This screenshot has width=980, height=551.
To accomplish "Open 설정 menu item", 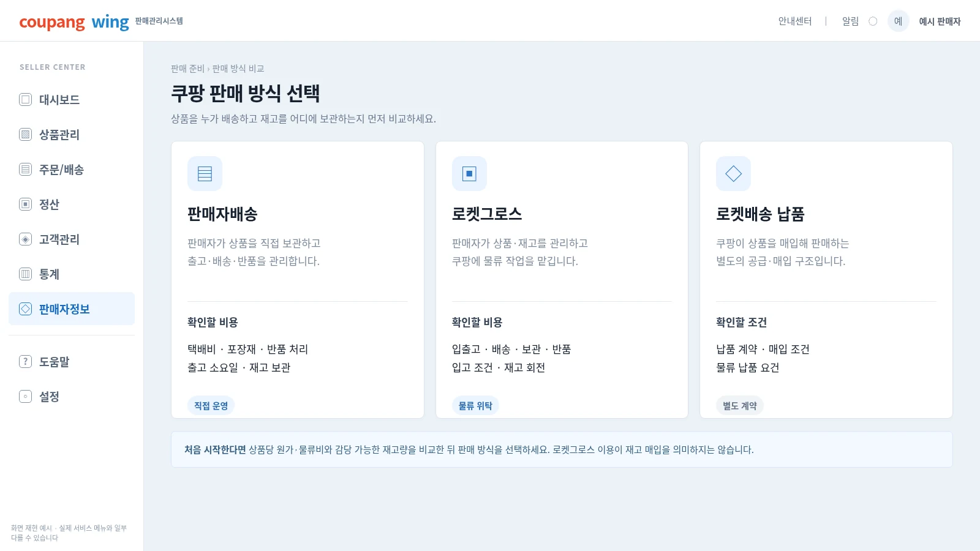I will coord(72,396).
